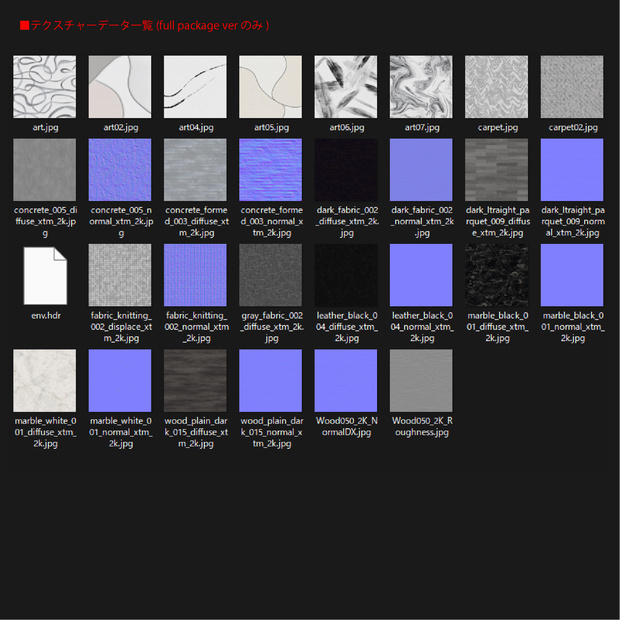Select the art.jpg thumbnail
The width and height of the screenshot is (620, 620).
[45, 87]
